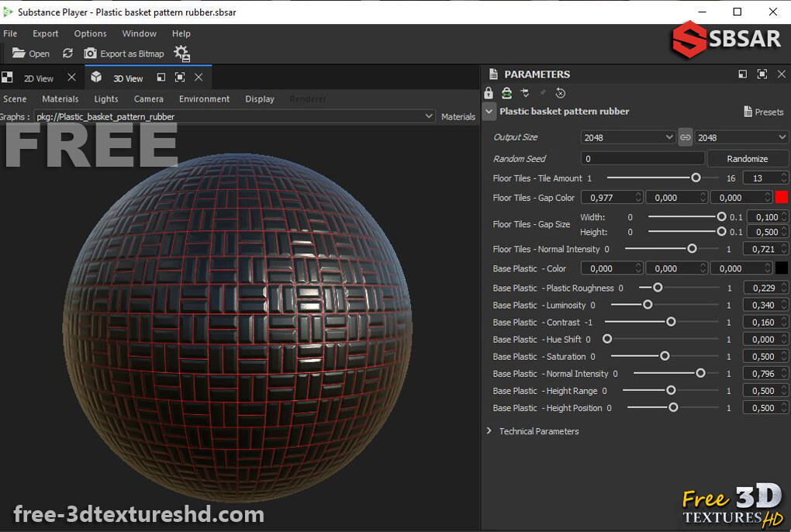Toggle the link between Output Size width and height
The width and height of the screenshot is (791, 532).
click(x=685, y=136)
